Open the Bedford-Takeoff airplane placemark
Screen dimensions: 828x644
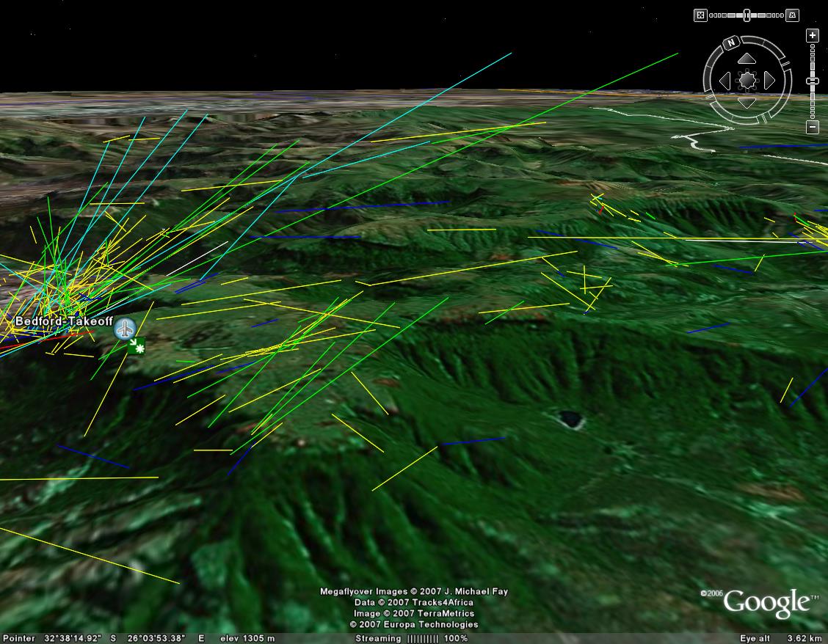coord(125,329)
